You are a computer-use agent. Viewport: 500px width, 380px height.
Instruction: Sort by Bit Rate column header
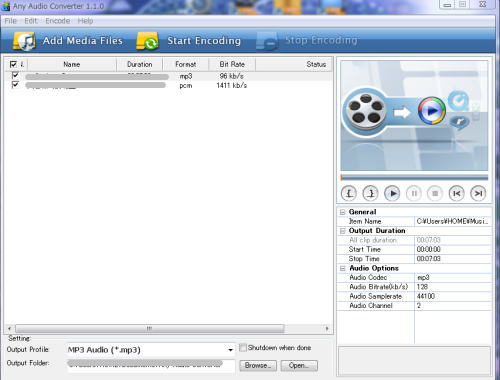232,64
